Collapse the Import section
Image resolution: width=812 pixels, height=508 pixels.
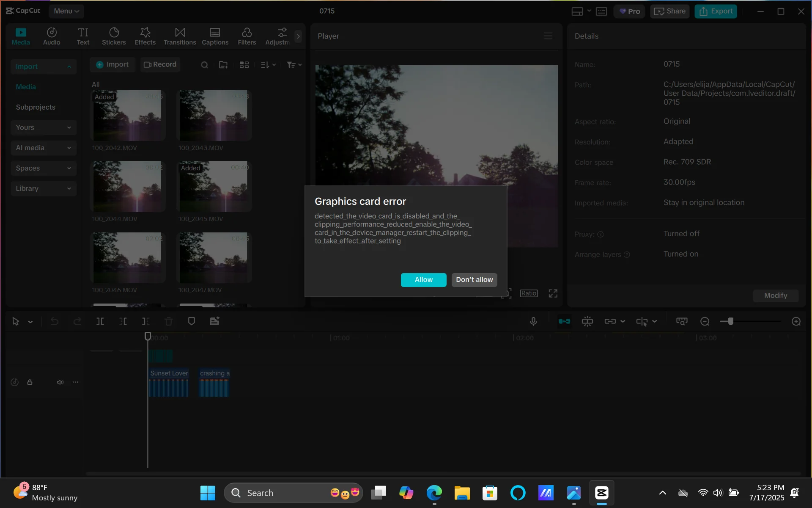[x=44, y=66]
